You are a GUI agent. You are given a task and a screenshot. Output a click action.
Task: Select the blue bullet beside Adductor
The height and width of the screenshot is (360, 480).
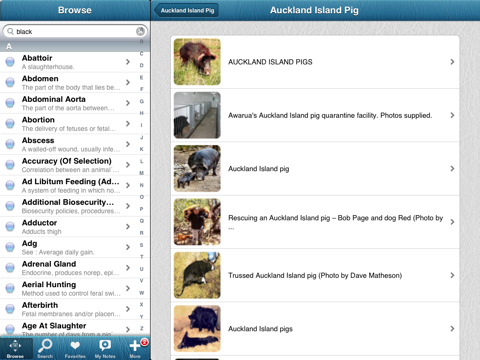[x=10, y=227]
